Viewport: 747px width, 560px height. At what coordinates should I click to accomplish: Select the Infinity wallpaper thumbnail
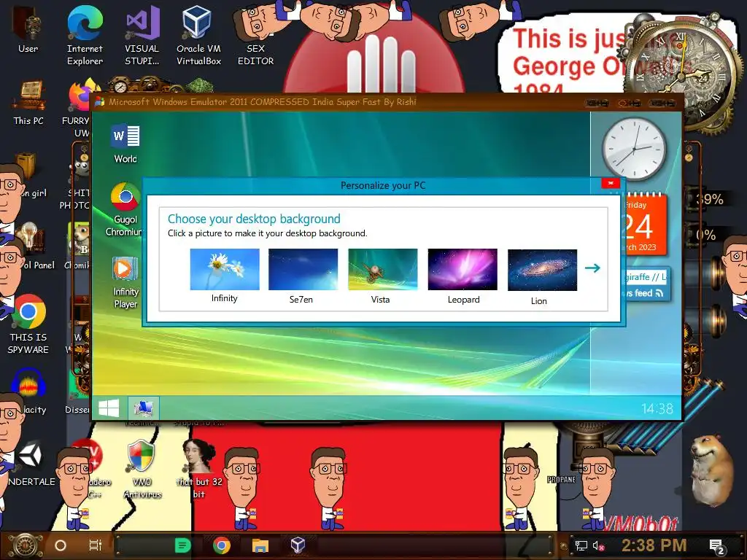pyautogui.click(x=225, y=269)
